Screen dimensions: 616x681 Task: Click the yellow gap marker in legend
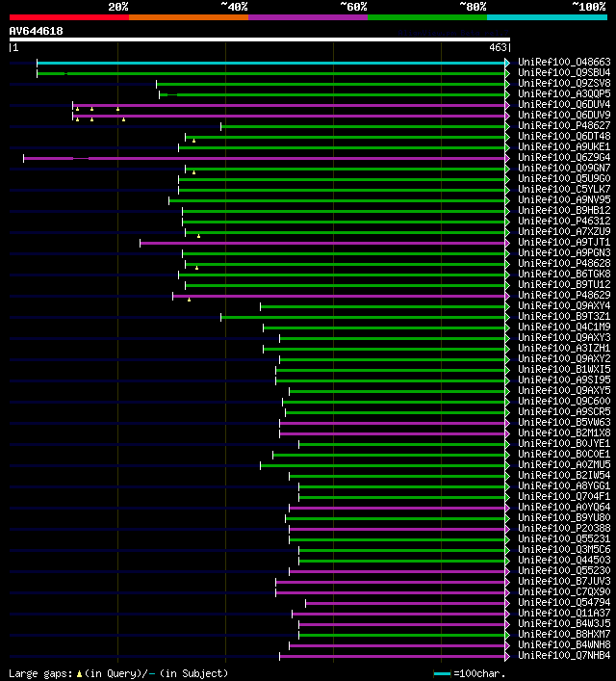(79, 673)
